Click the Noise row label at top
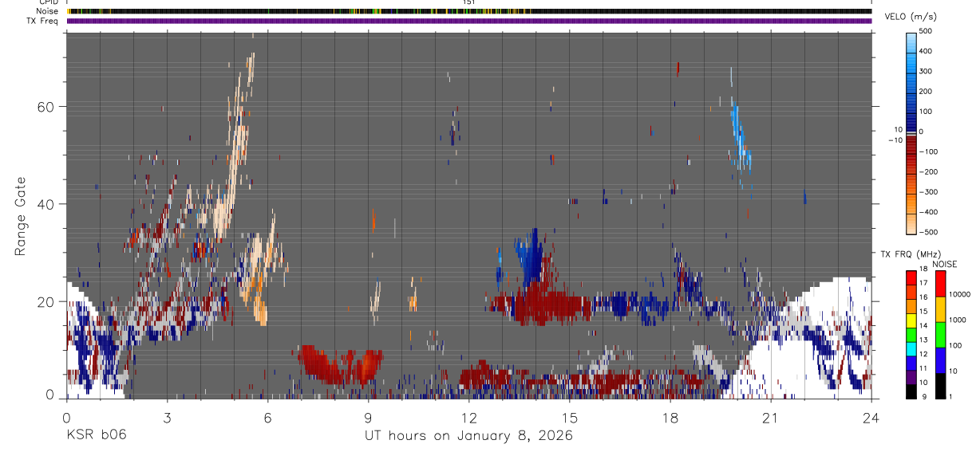Screen dimensions: 980x452 tap(47, 11)
